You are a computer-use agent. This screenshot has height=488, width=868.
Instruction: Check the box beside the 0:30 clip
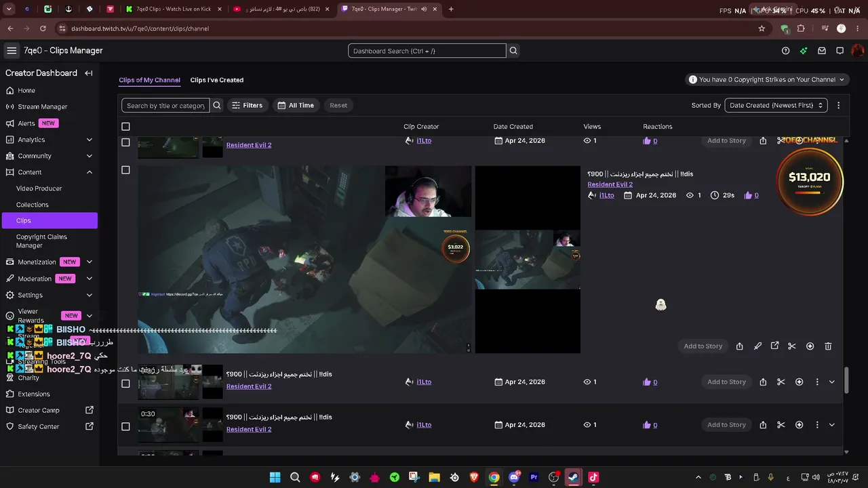click(125, 426)
